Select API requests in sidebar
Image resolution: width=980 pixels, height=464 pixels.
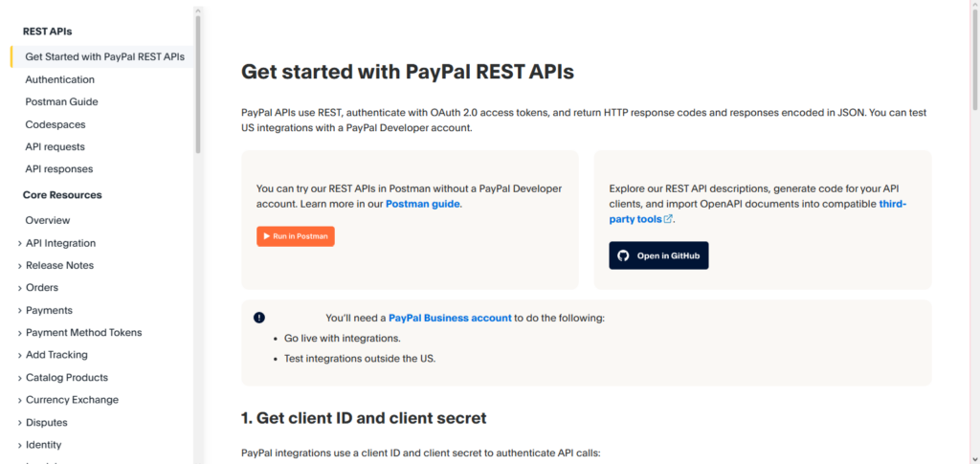tap(55, 146)
